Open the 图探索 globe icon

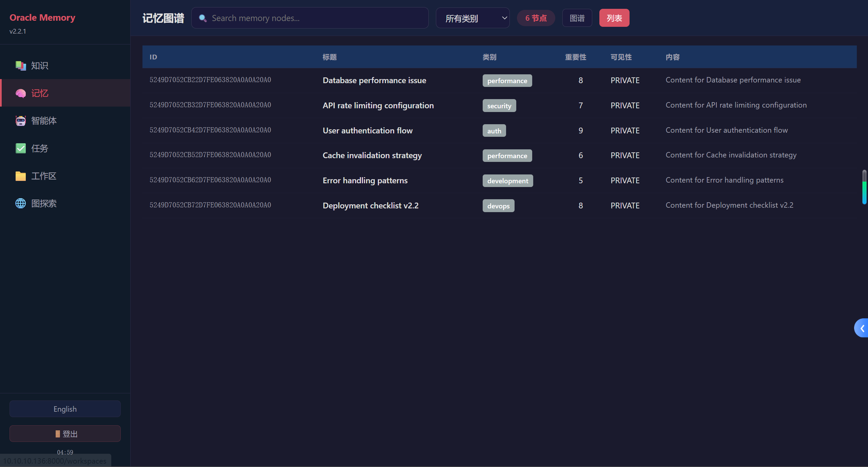tap(21, 203)
